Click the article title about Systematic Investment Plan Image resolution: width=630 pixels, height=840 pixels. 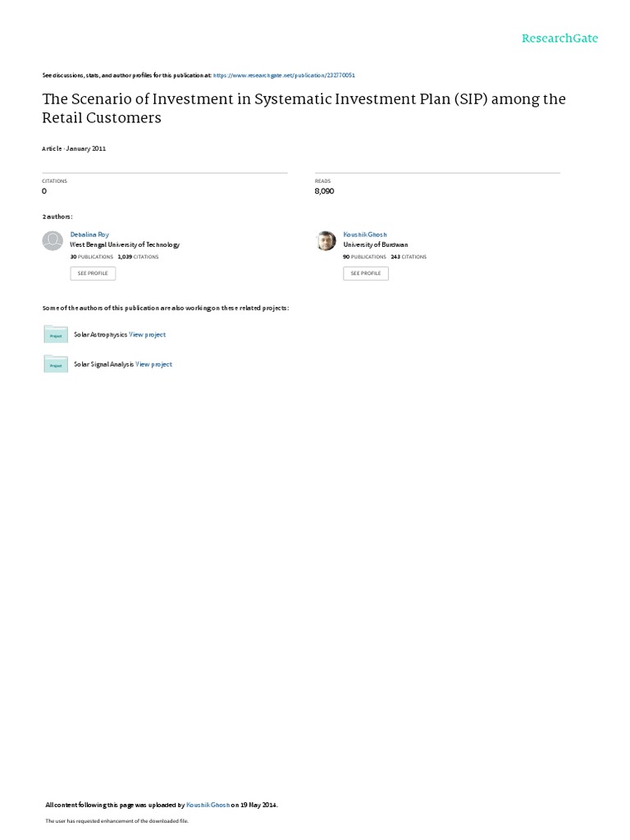click(x=304, y=108)
